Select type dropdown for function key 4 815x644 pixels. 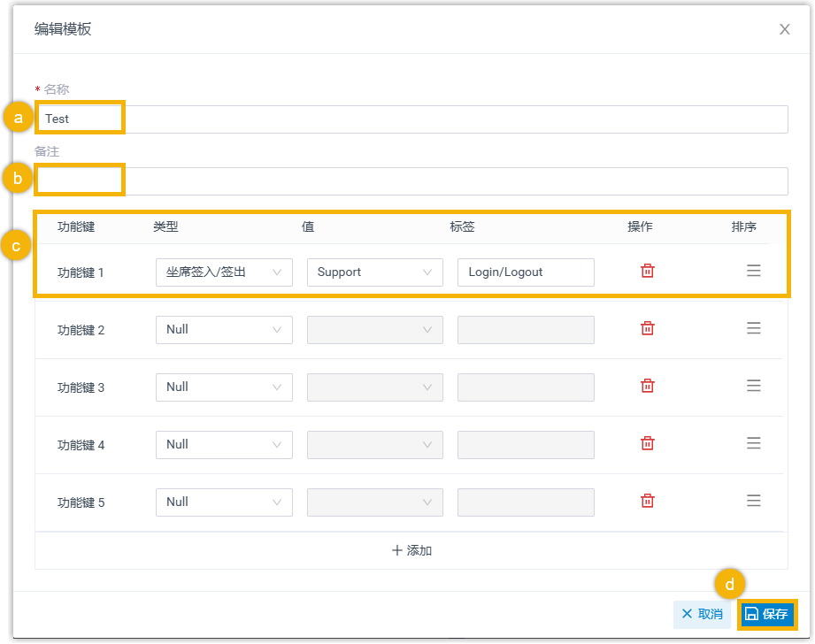coord(224,445)
